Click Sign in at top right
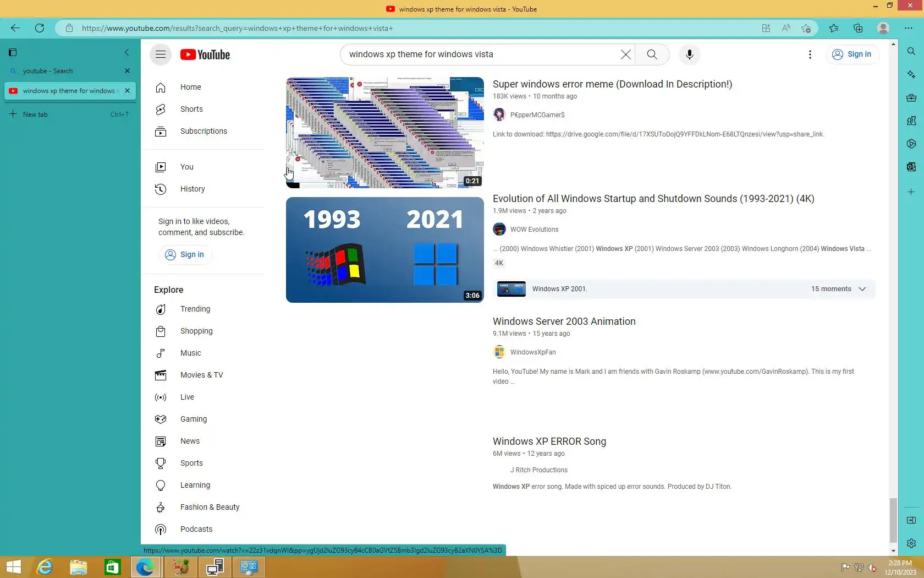 [852, 54]
